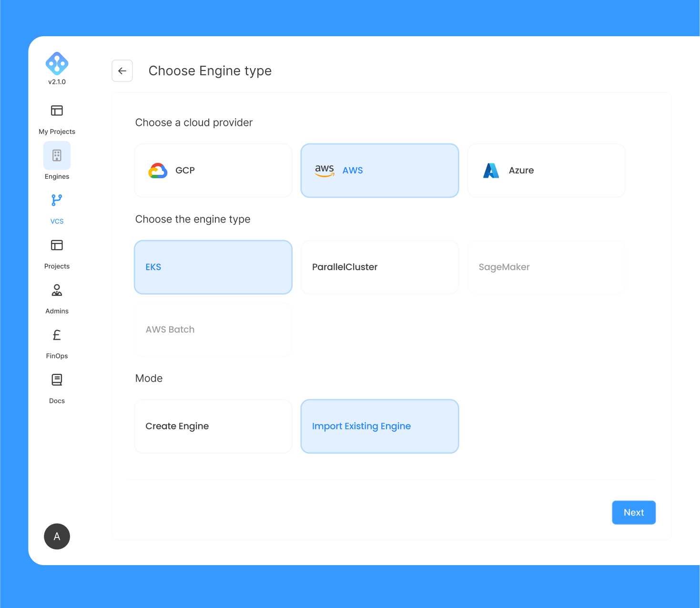Click the Azure logo icon

click(x=491, y=171)
